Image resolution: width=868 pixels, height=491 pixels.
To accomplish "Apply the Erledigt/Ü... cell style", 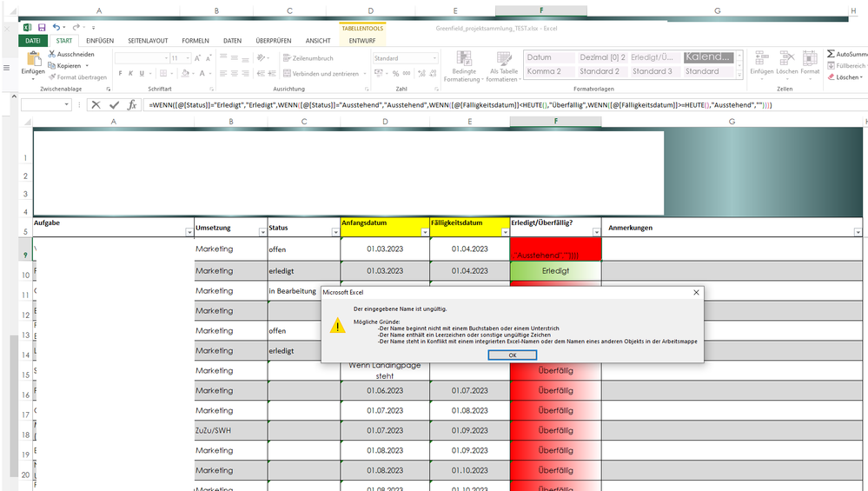I will tap(653, 57).
